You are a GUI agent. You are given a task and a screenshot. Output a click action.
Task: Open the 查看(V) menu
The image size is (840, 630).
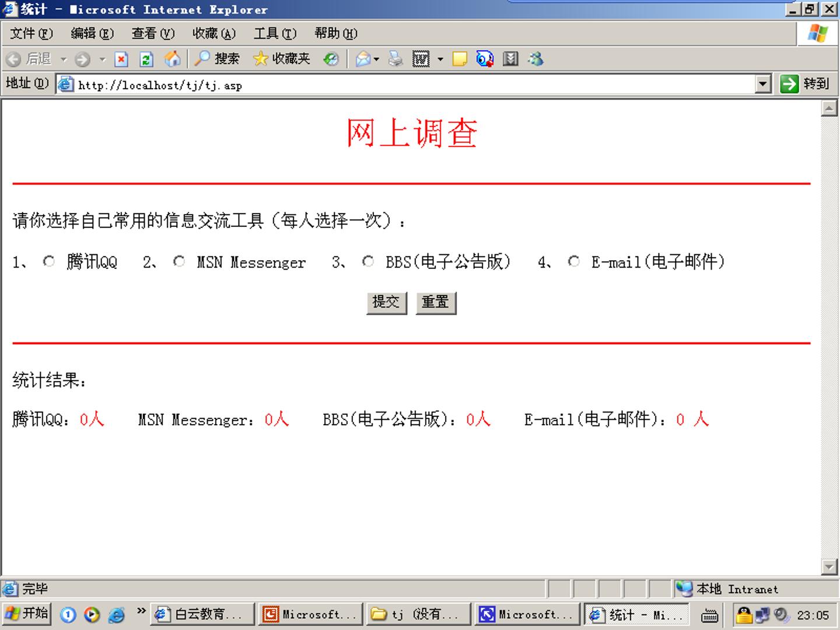[x=153, y=34]
